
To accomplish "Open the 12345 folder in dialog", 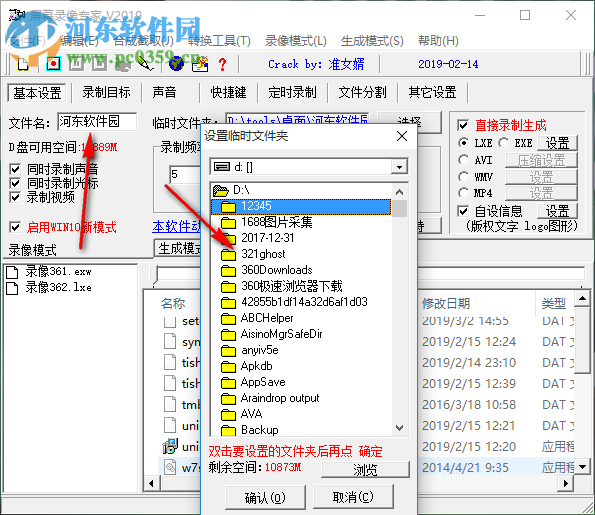I will (301, 206).
